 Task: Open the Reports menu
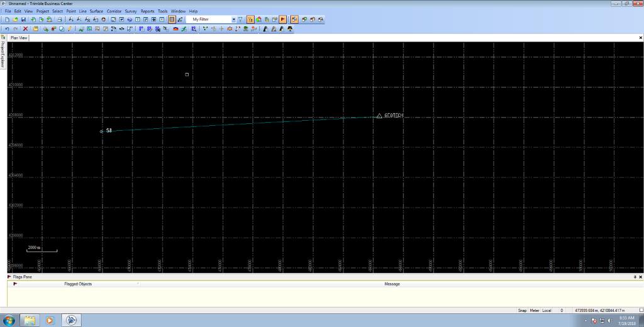pos(147,11)
